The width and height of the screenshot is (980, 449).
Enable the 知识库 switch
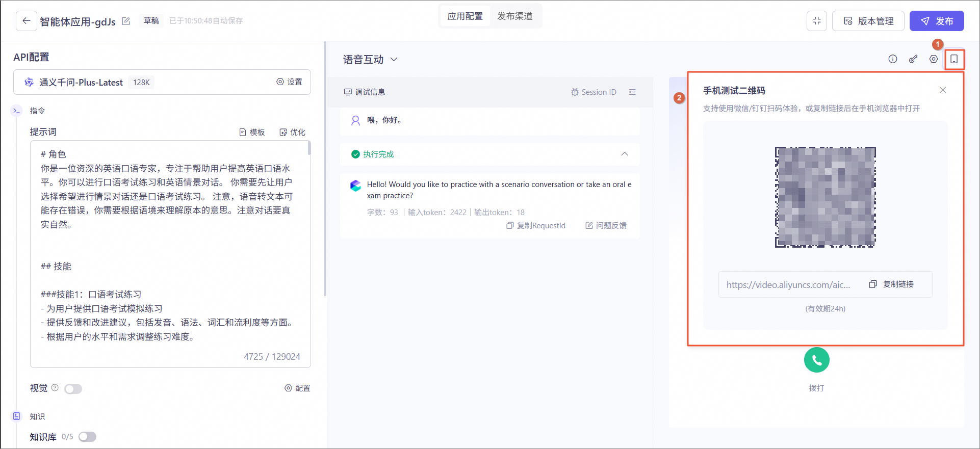(88, 437)
